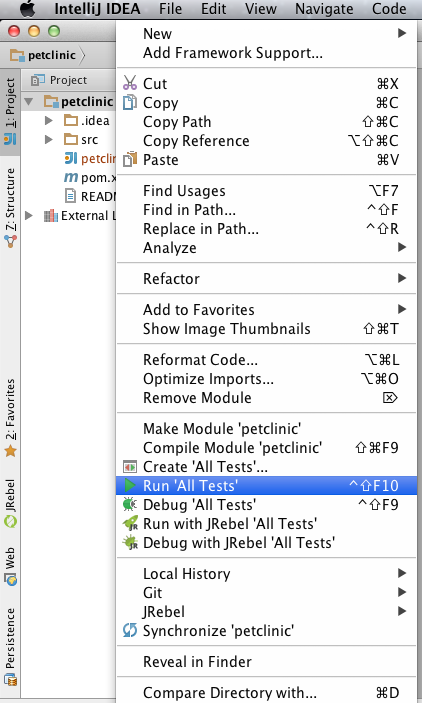Select Show Image Thumbnails
Image resolution: width=422 pixels, height=703 pixels.
coord(266,329)
